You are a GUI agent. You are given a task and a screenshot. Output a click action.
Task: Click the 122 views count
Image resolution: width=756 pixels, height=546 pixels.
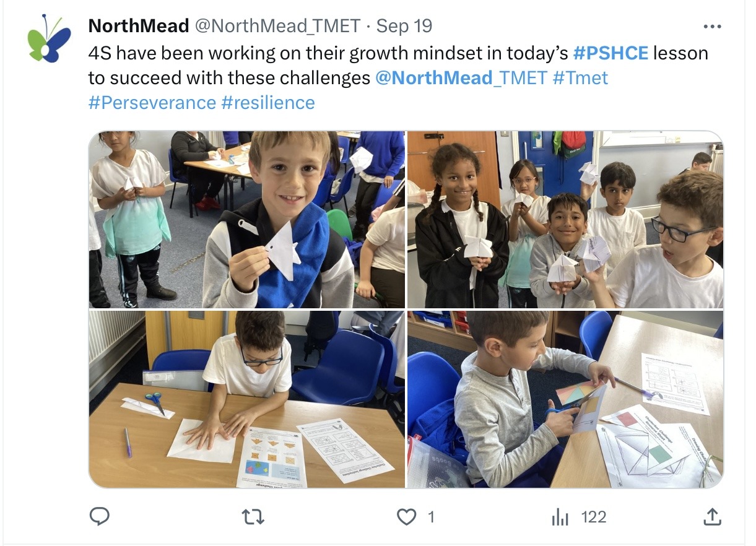593,517
